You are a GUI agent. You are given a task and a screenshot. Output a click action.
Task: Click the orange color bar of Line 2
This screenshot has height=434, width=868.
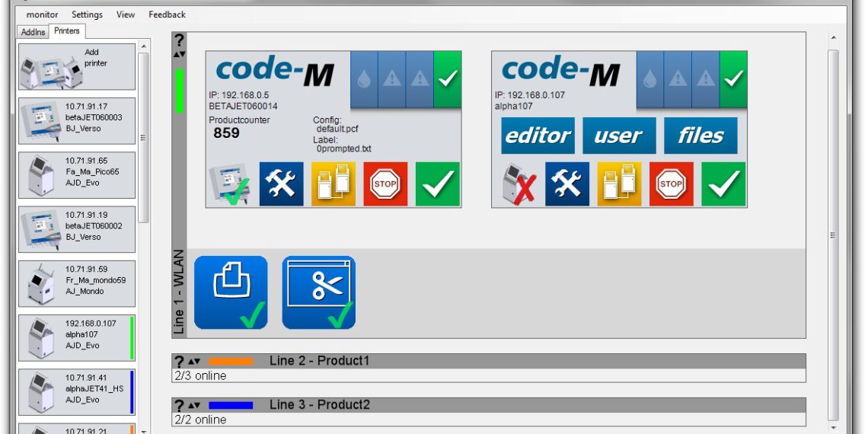click(x=230, y=361)
